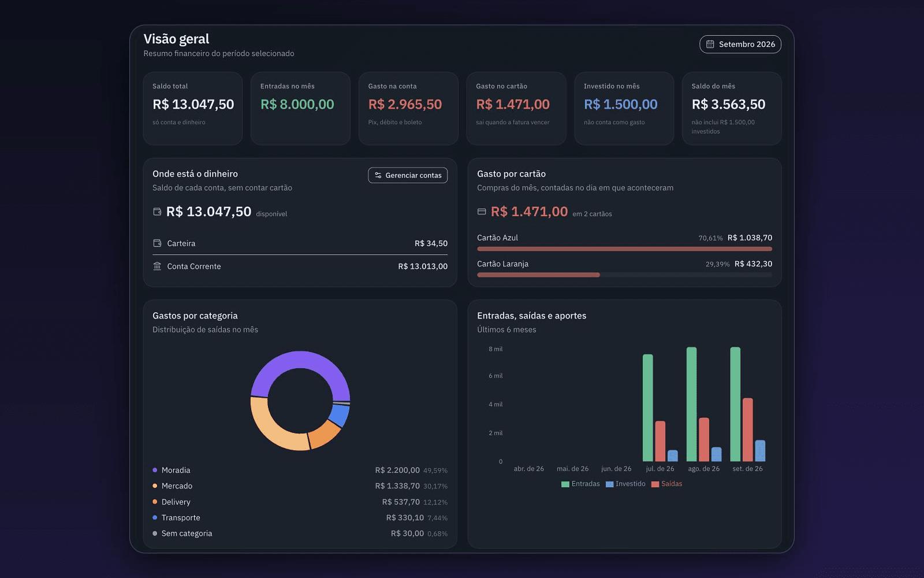Select the Gasto na conta card
The height and width of the screenshot is (578, 924).
pos(408,109)
